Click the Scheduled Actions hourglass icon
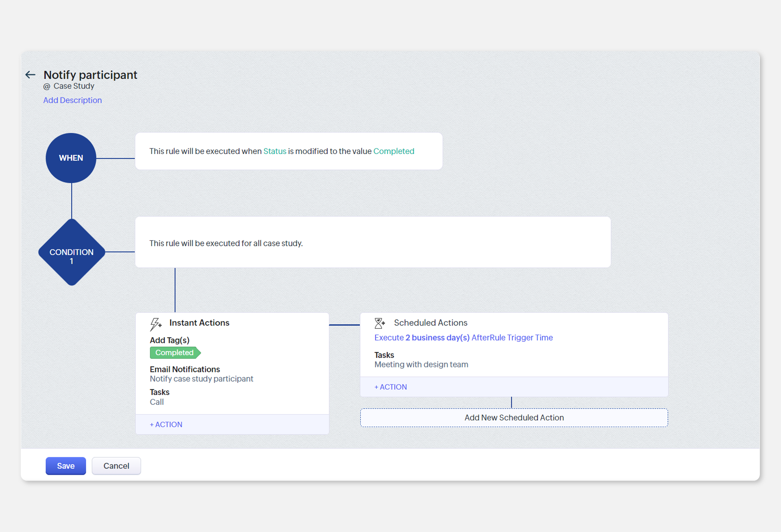The height and width of the screenshot is (532, 781). click(380, 323)
